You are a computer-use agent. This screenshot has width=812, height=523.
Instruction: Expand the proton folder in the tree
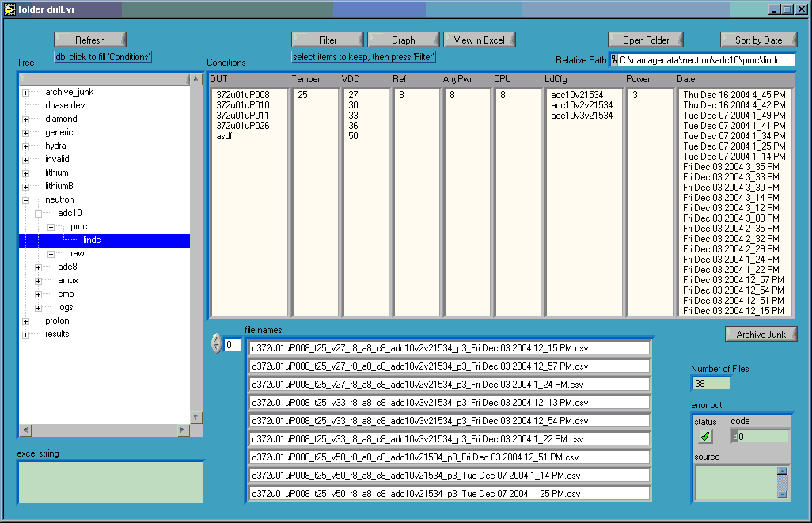tap(25, 320)
